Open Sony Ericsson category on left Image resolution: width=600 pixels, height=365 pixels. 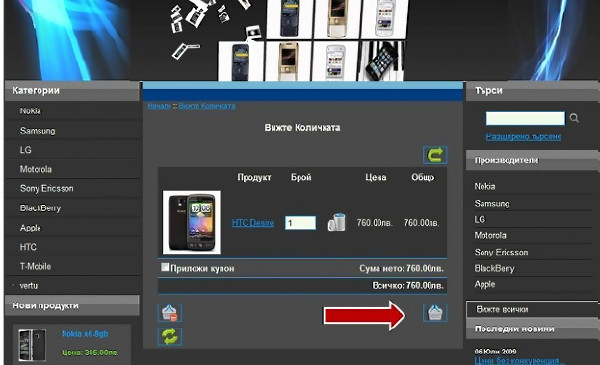(x=46, y=189)
